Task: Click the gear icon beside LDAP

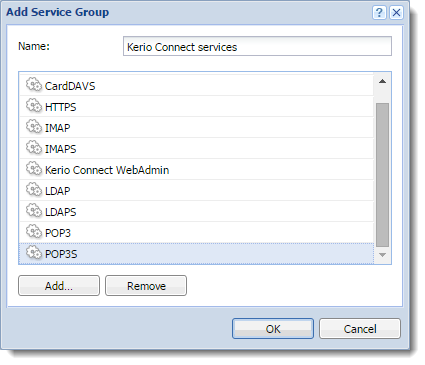Action: [x=34, y=190]
